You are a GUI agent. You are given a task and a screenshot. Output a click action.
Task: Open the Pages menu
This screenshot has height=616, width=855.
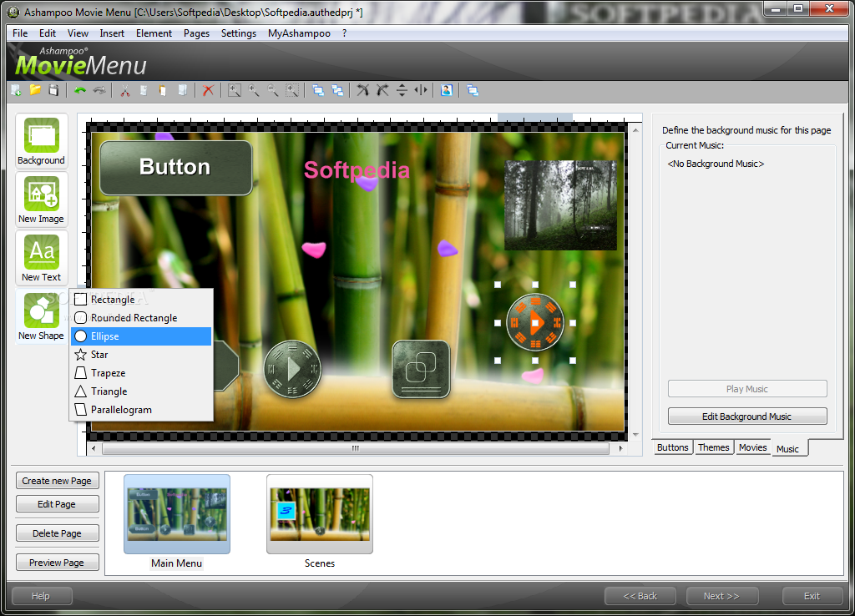coord(196,33)
